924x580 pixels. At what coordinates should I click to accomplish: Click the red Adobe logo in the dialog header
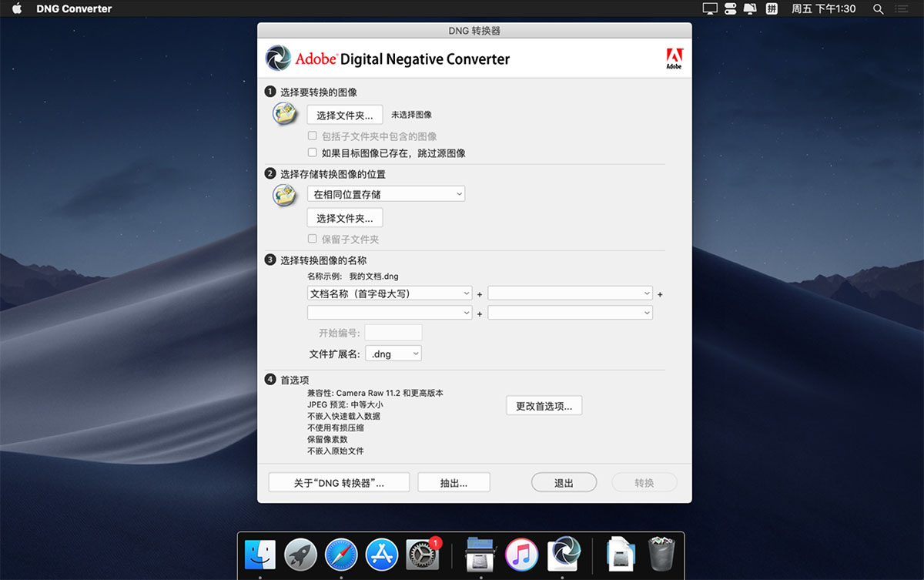pos(674,59)
